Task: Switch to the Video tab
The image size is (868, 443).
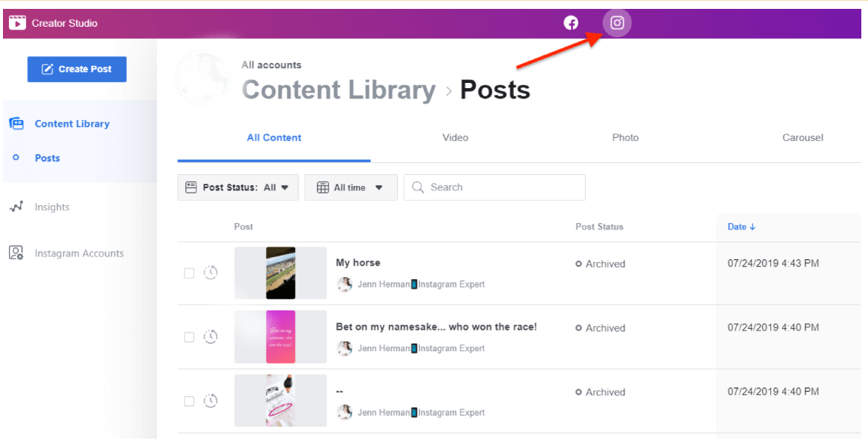Action: [455, 138]
